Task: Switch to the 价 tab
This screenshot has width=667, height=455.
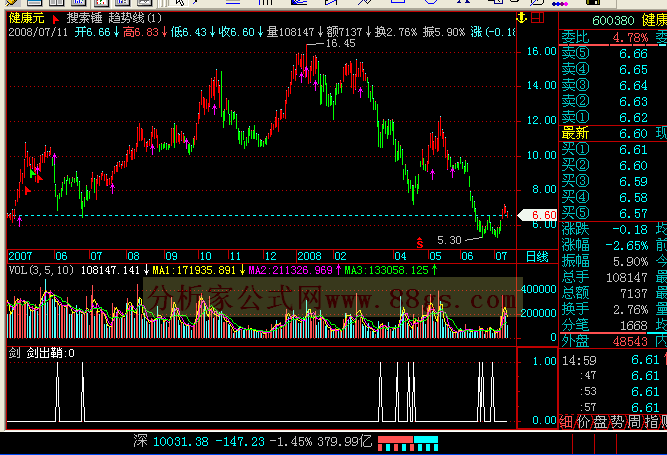Action: [583, 421]
